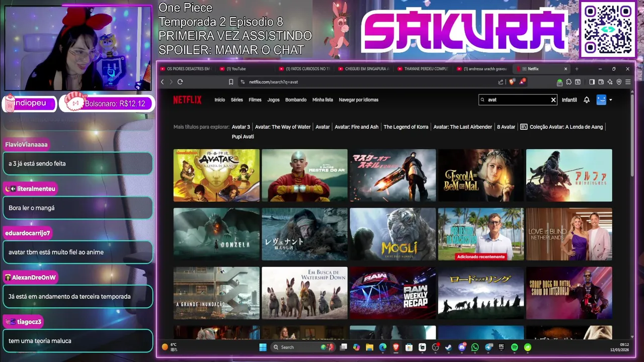Open the Windows Start button
644x362 pixels.
click(263, 347)
